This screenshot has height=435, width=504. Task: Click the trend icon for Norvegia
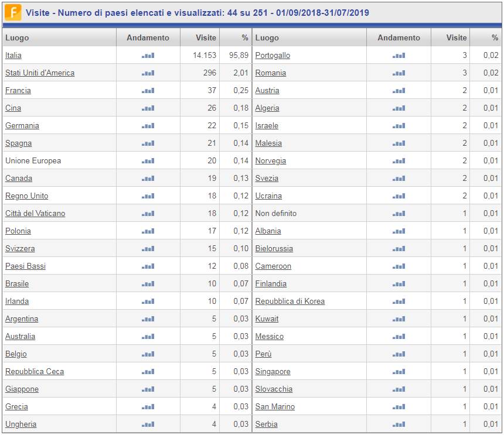click(399, 161)
